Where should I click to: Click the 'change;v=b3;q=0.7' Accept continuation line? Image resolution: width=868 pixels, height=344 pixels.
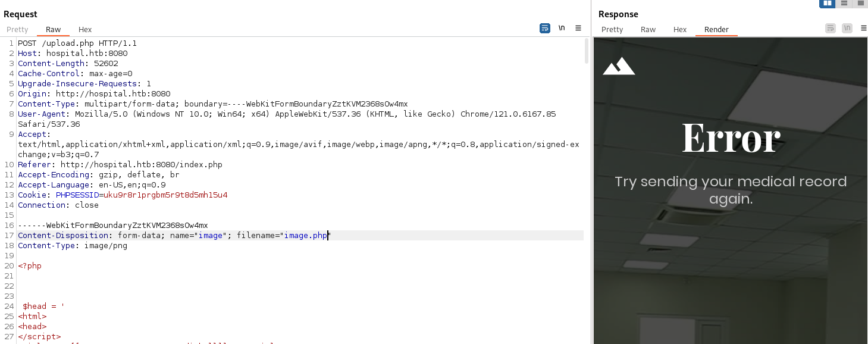coord(59,155)
